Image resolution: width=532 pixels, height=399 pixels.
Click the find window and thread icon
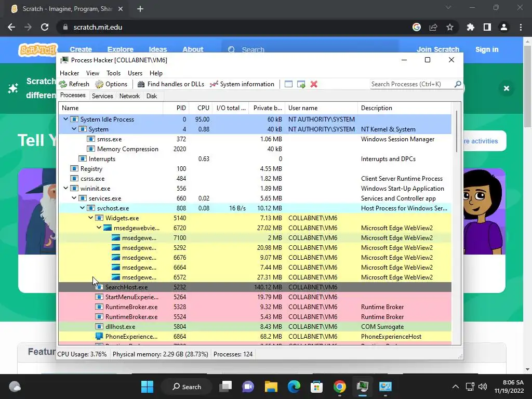(301, 84)
